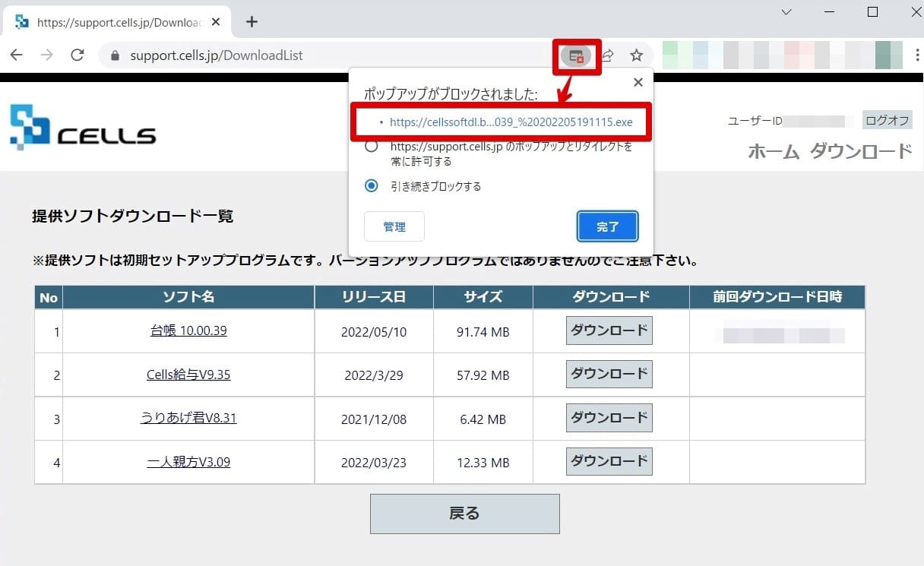Open 一人親方V3.09 link
The width and height of the screenshot is (924, 566).
click(x=188, y=462)
